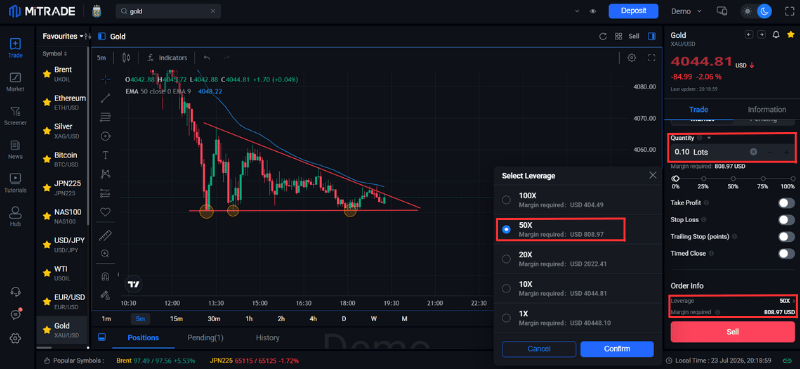Expand the Demo account dropdown

(686, 11)
